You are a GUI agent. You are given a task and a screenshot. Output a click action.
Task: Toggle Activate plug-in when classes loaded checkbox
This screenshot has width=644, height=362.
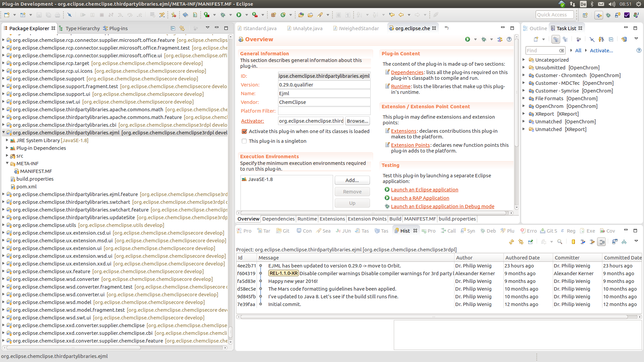[x=244, y=131]
